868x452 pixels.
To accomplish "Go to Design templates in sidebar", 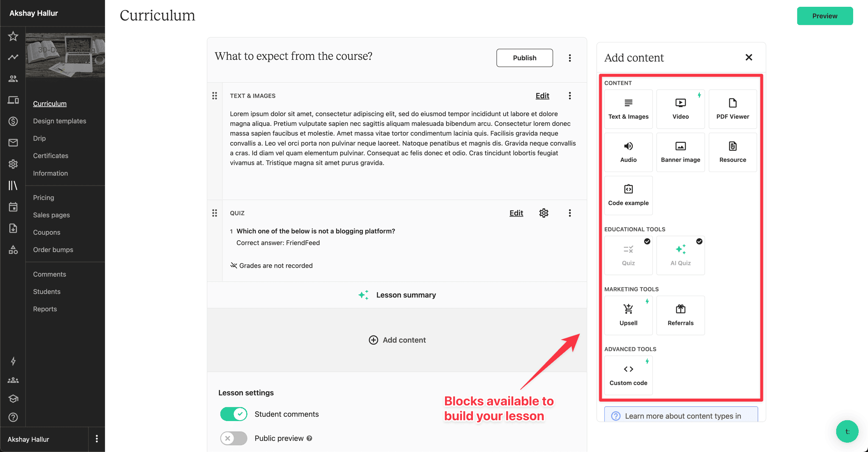I will [x=60, y=121].
